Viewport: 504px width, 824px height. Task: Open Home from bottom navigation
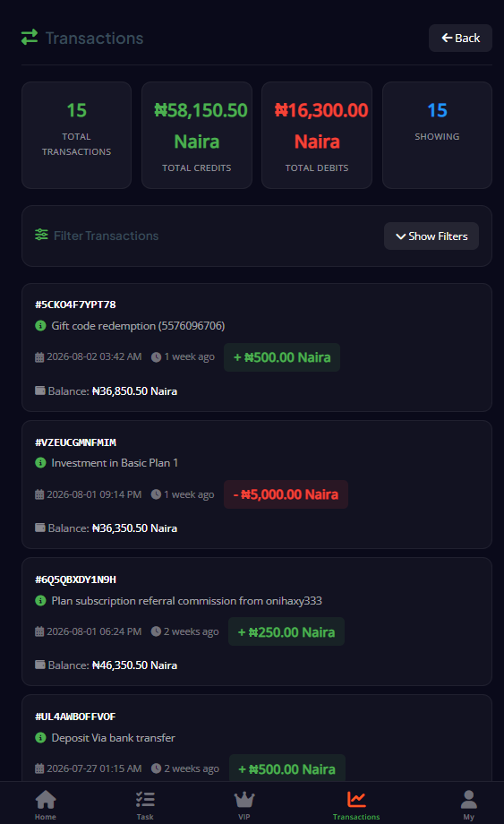click(46, 804)
